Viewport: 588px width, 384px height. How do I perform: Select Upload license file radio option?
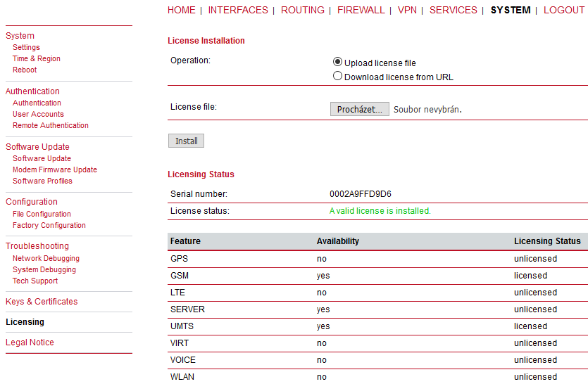(337, 62)
